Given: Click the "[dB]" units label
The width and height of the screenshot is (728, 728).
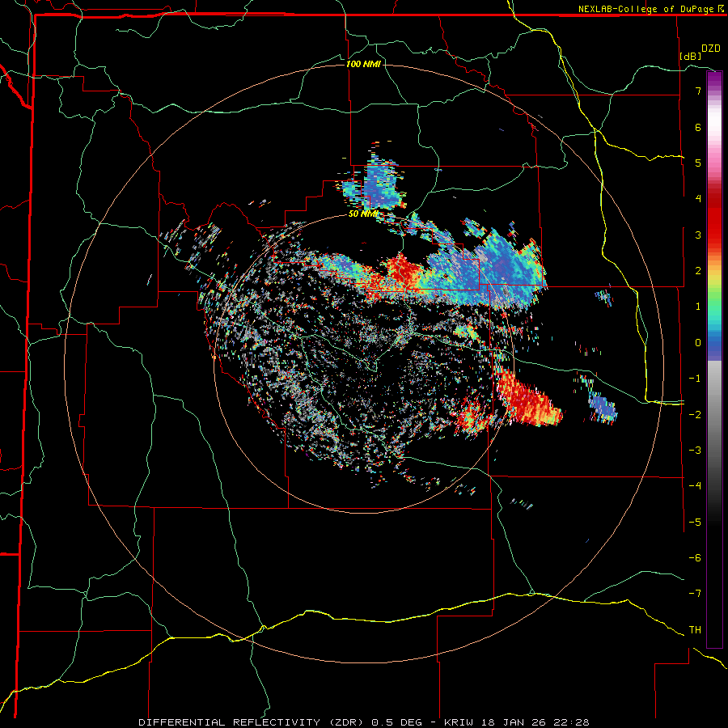Looking at the screenshot, I should click(691, 56).
